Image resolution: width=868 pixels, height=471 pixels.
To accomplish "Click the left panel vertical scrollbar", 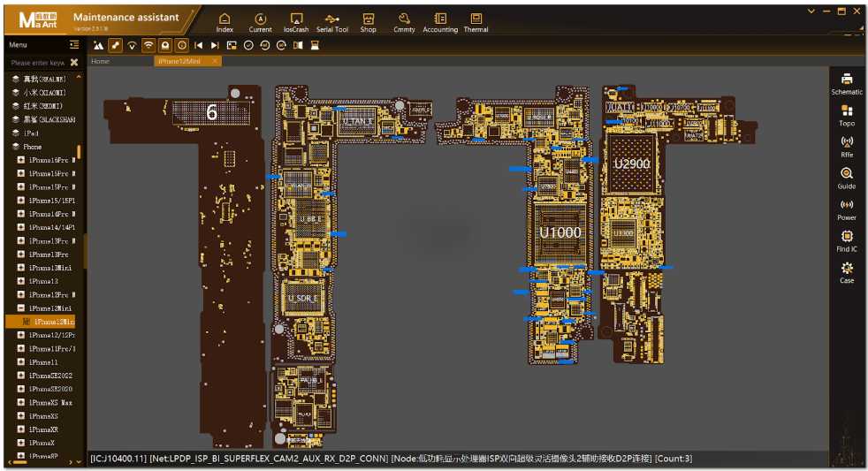I will point(80,153).
